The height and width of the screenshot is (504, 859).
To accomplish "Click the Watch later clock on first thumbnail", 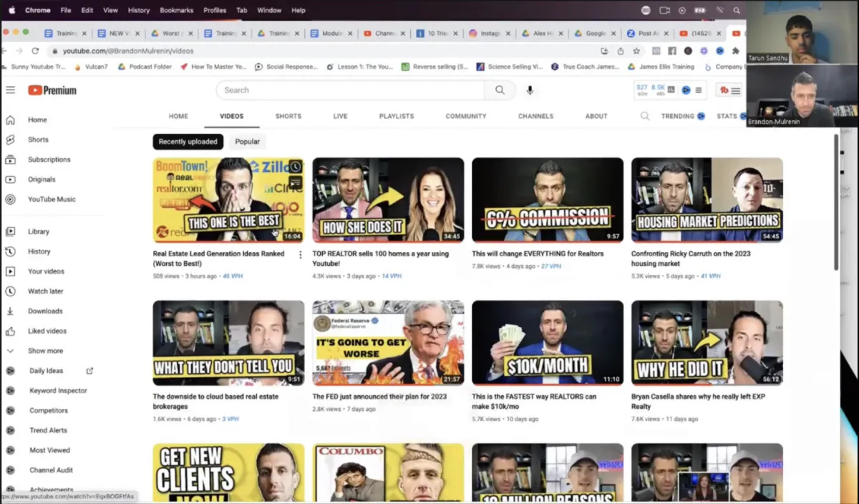I will pos(295,167).
